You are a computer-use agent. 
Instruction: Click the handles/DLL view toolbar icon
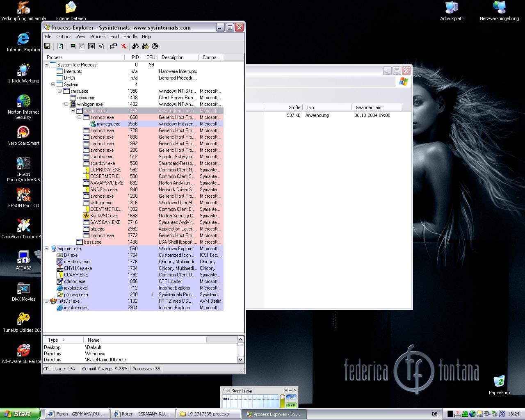100,46
